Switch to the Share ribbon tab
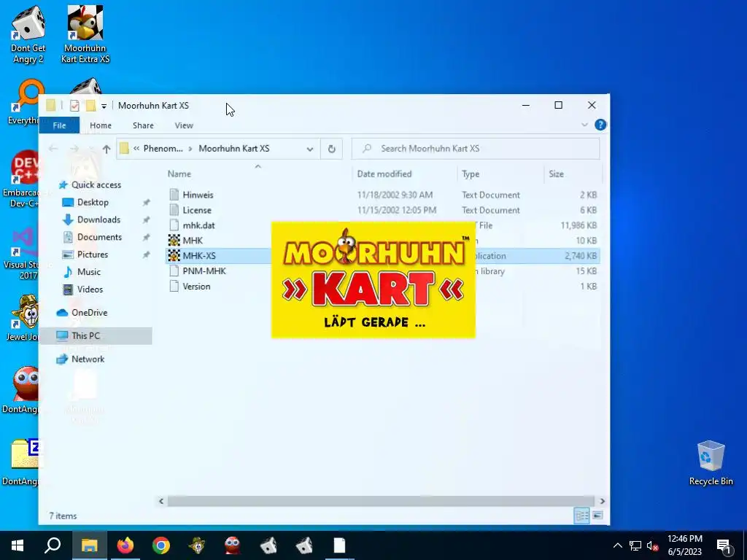This screenshot has width=747, height=560. (143, 125)
